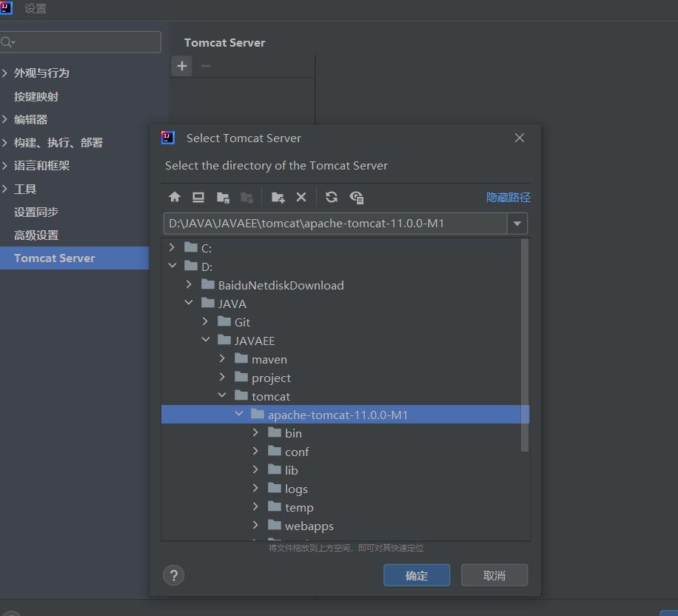
Task: Cancel dialog with 取消 button
Action: pyautogui.click(x=494, y=575)
